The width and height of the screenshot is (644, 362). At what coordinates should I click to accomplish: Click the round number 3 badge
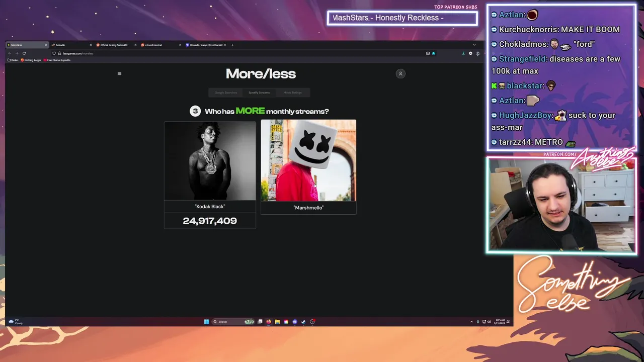[x=195, y=111]
